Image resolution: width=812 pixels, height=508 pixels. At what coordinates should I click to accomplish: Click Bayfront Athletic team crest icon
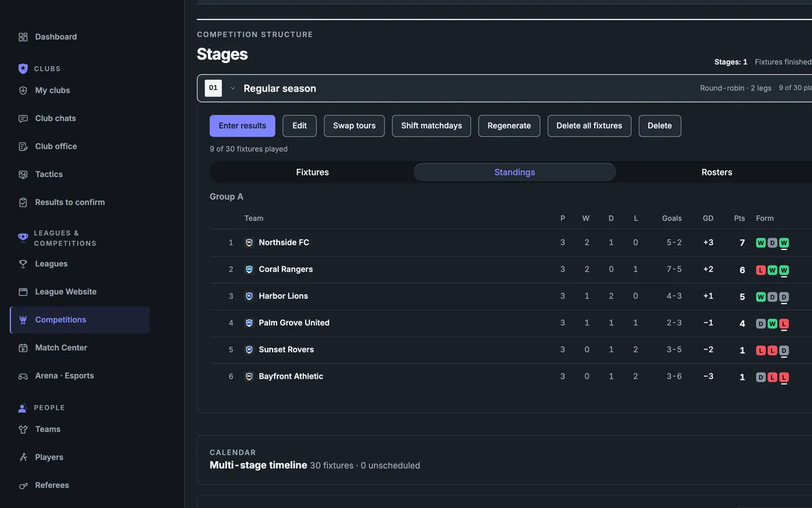tap(249, 376)
